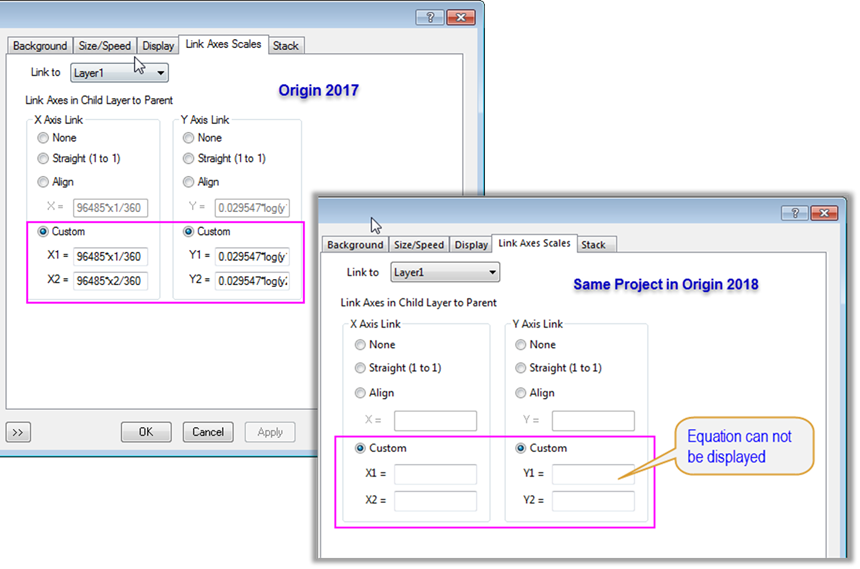Click the disabled Y = field in Origin 2017 dialog
Image resolution: width=860 pixels, height=569 pixels.
pos(252,207)
